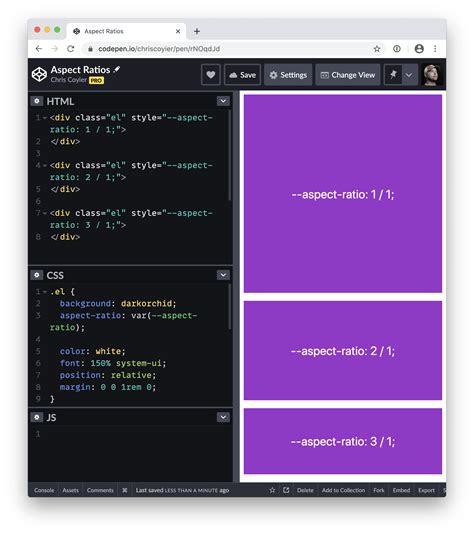The width and height of the screenshot is (474, 534).
Task: Click the address bar URL
Action: click(159, 49)
